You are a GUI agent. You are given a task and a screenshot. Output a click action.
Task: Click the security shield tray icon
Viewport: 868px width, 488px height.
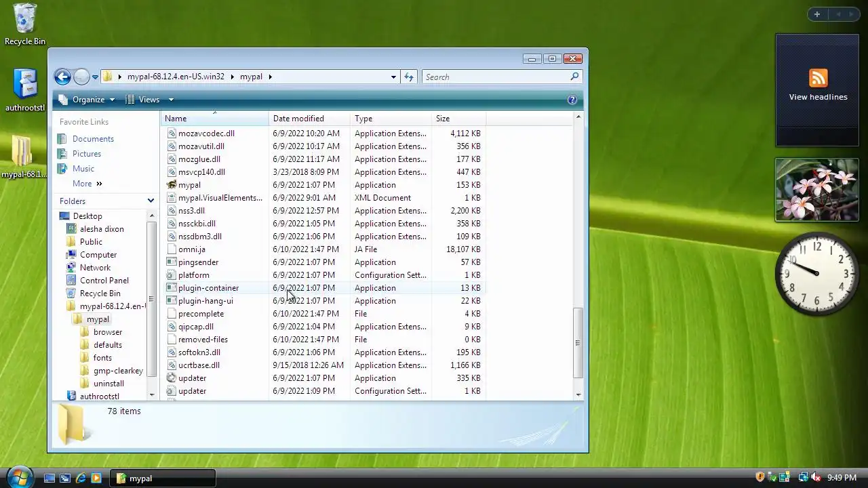760,478
